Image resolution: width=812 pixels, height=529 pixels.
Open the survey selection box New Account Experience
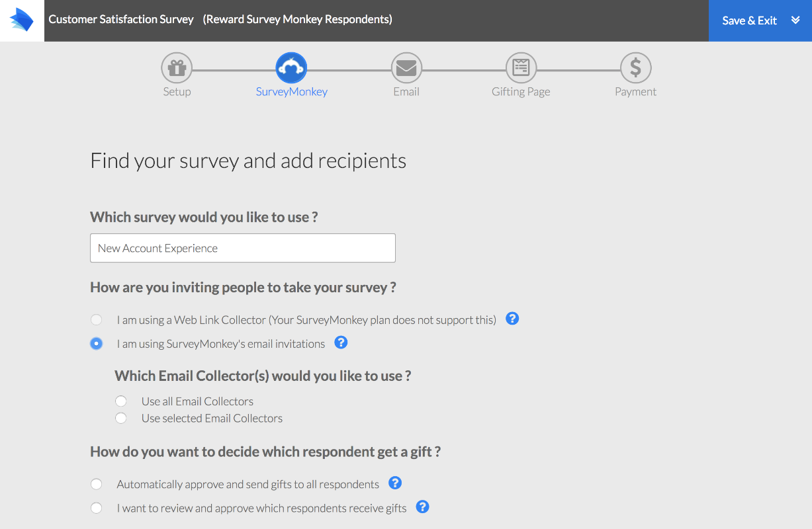(243, 248)
